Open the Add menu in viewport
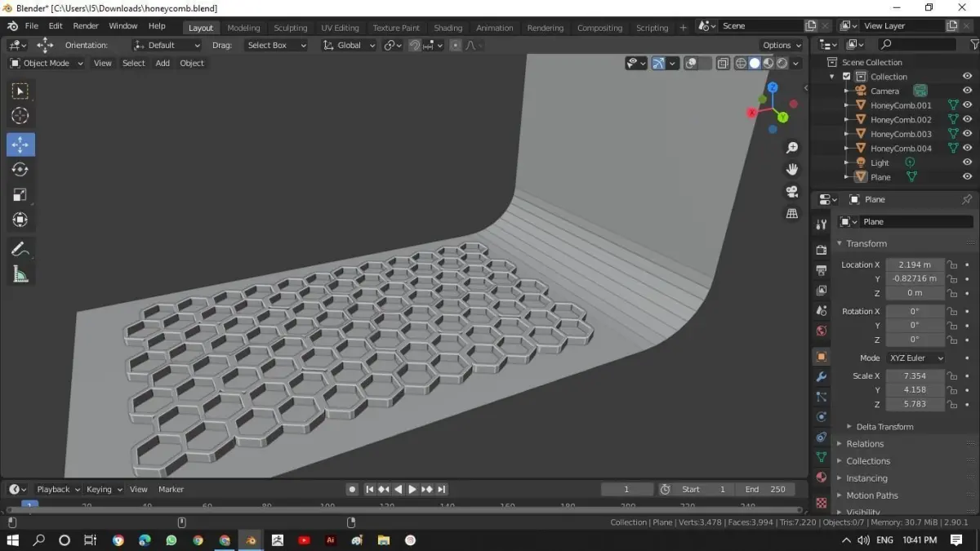The image size is (980, 551). 163,63
